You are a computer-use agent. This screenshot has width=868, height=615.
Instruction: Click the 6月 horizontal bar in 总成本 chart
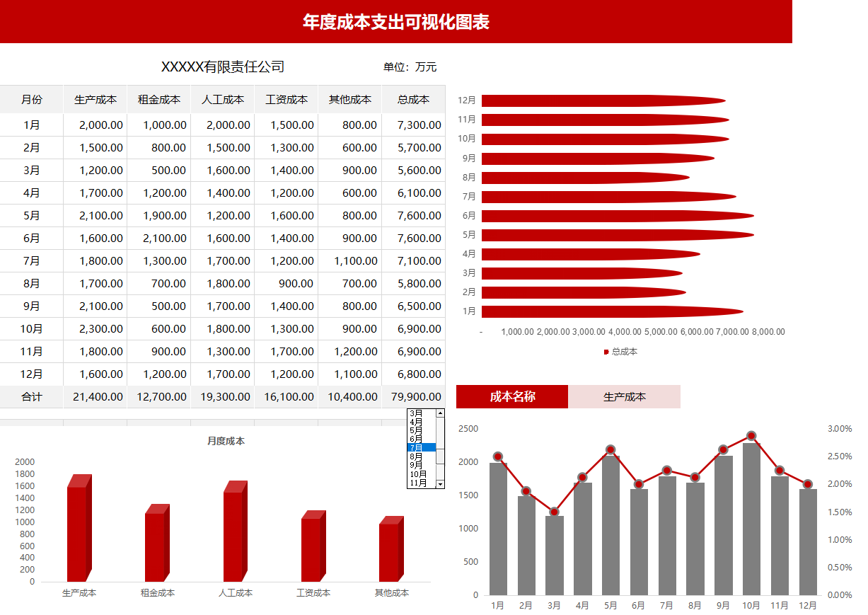(x=618, y=215)
